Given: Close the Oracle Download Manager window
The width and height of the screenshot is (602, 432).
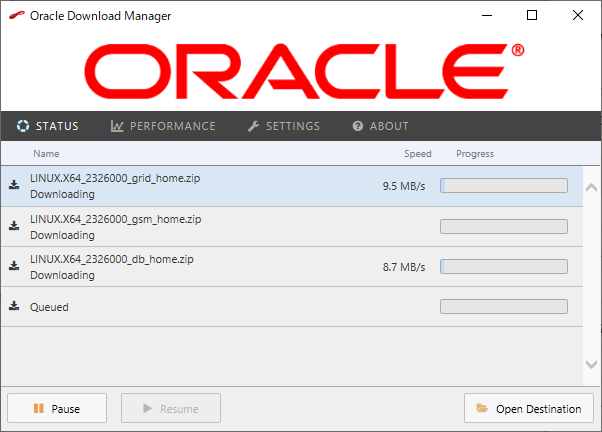Looking at the screenshot, I should tap(578, 15).
